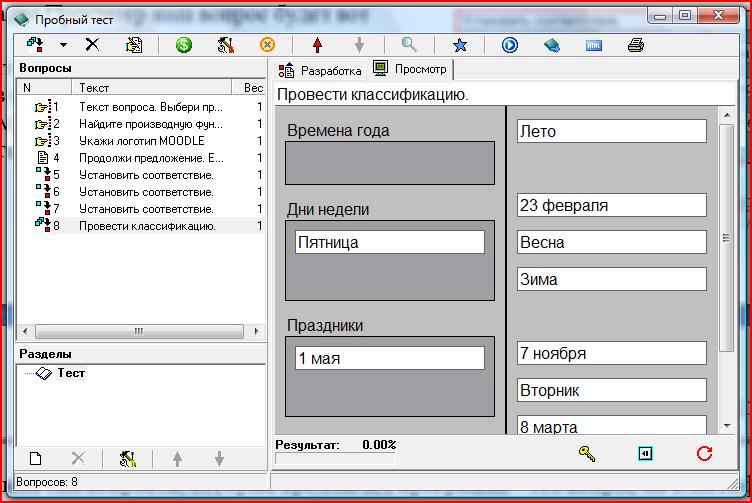
Task: Switch to the Разработка tab
Action: 320,70
